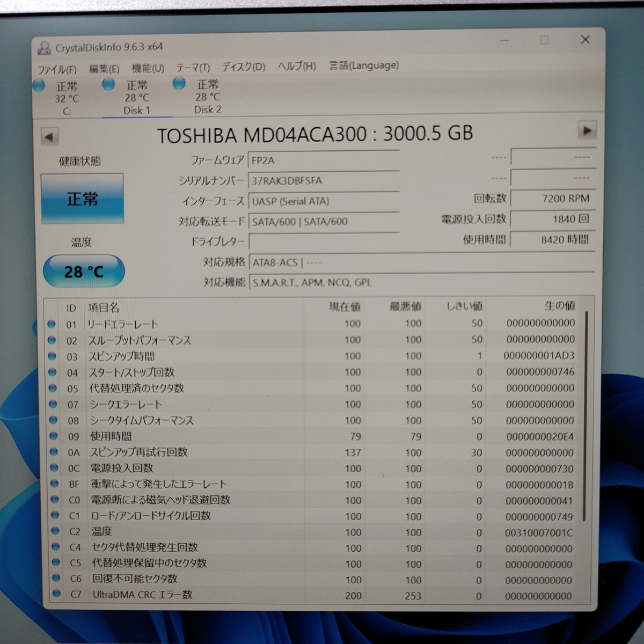Viewport: 644px width, 644px height.
Task: Click the serial number field 37RAK3DBFSFA
Action: tap(324, 181)
